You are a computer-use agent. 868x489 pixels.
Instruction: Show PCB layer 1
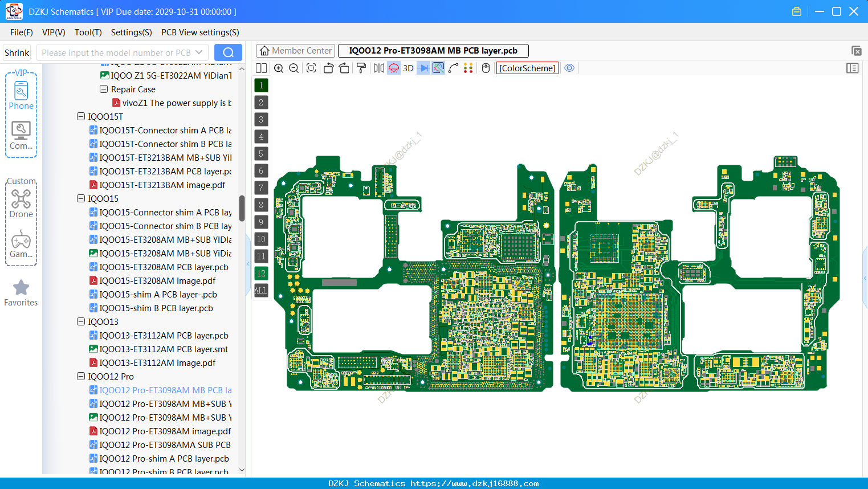(x=261, y=85)
